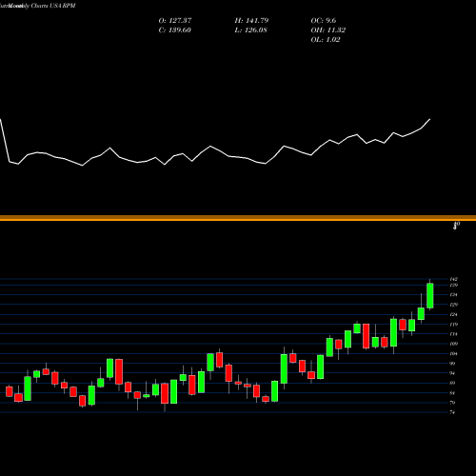The width and height of the screenshot is (476, 476).
Task: Select the close value 'C: 139.60'
Action: coord(174,30)
